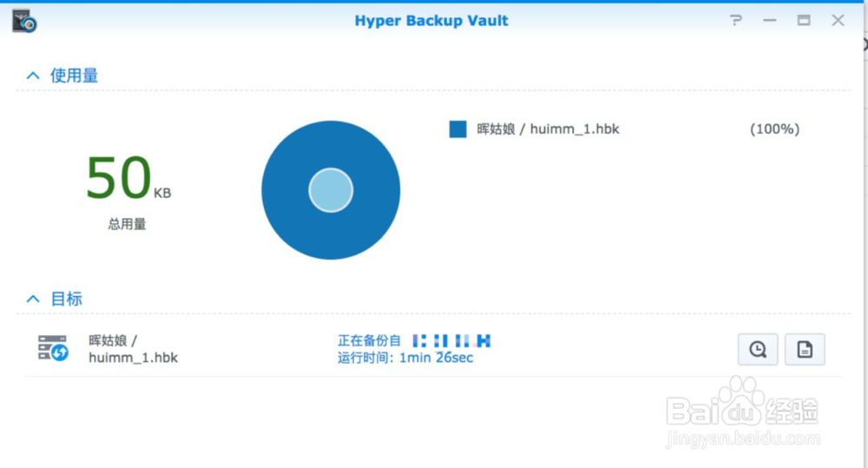
Task: Collapse the 目标 section chevron
Action: click(33, 299)
